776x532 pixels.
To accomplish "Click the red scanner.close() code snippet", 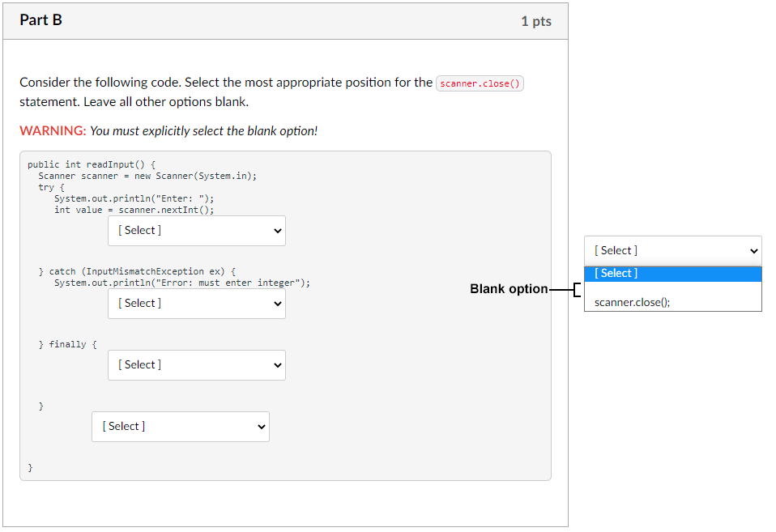I will (480, 83).
